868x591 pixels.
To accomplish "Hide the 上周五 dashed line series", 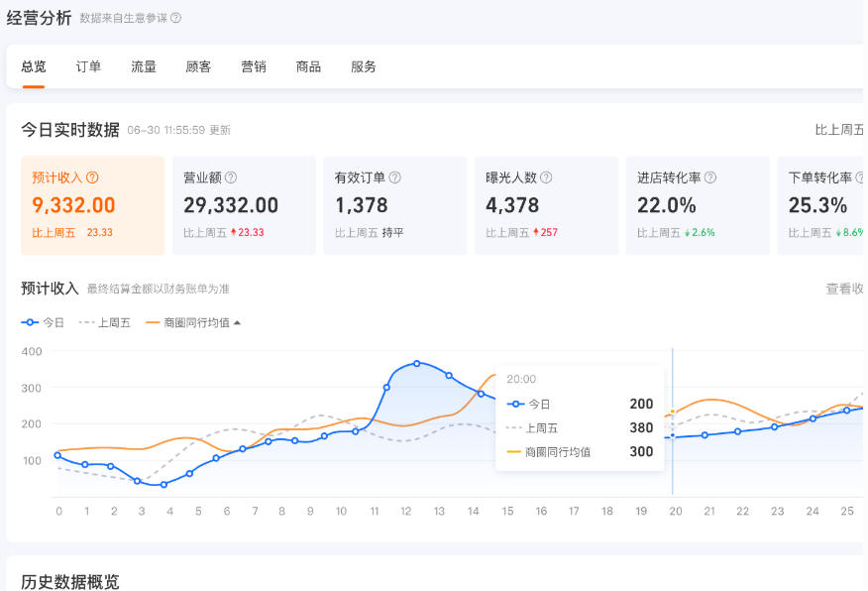I will coord(105,322).
